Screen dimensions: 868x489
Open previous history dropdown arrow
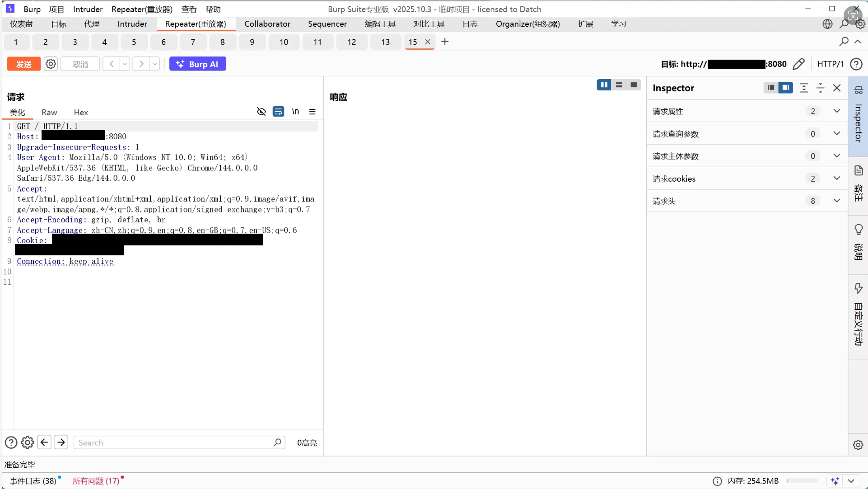click(x=125, y=64)
